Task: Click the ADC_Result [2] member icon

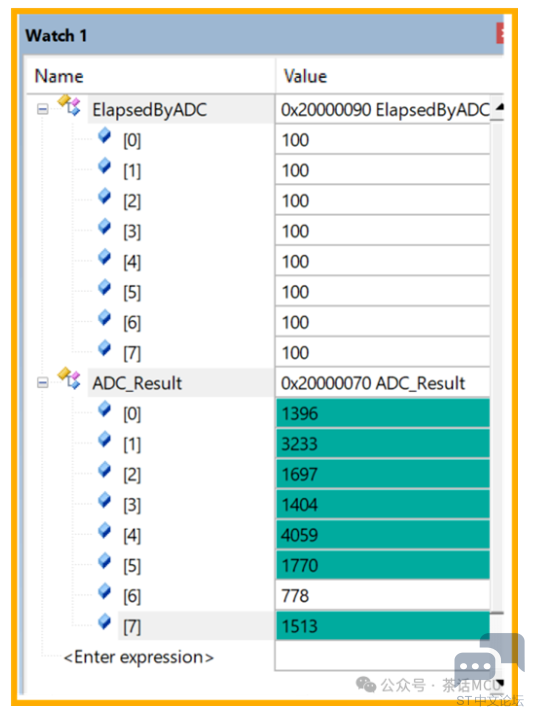Action: [105, 470]
